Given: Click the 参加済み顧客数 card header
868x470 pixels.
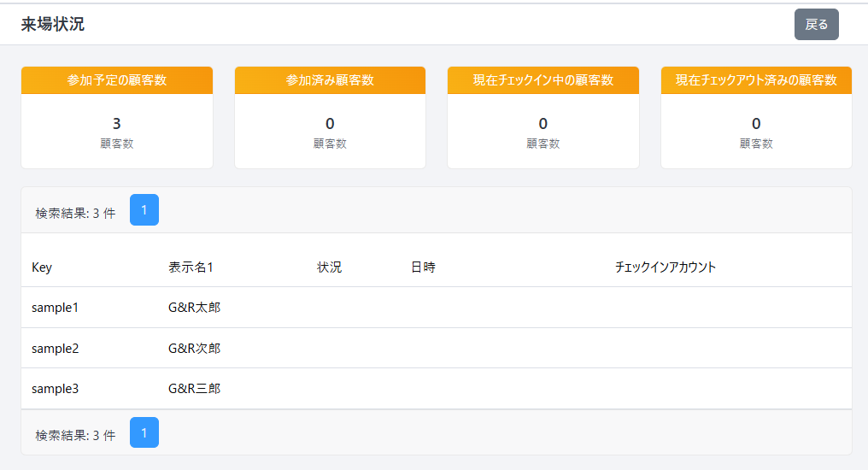Looking at the screenshot, I should 330,80.
